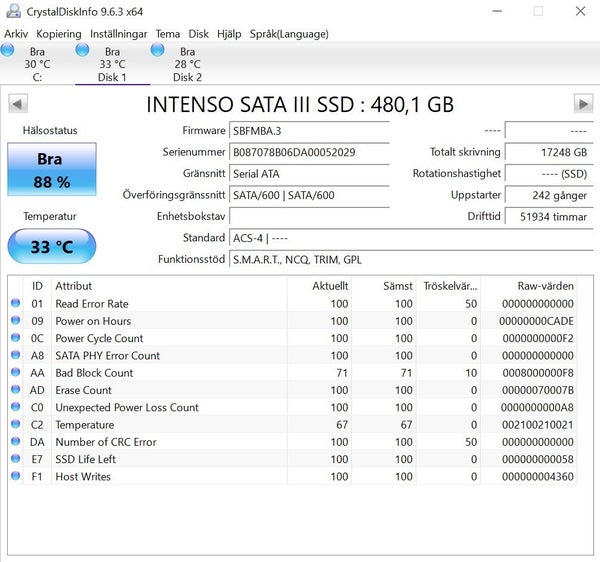Click the Aktuellt column header
The width and height of the screenshot is (600, 562).
click(x=319, y=286)
